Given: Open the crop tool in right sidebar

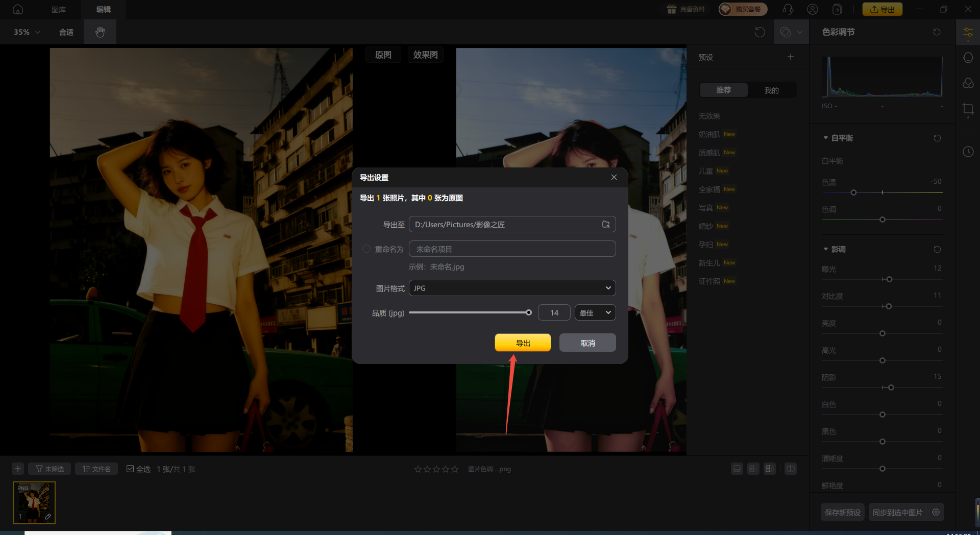Looking at the screenshot, I should point(968,109).
